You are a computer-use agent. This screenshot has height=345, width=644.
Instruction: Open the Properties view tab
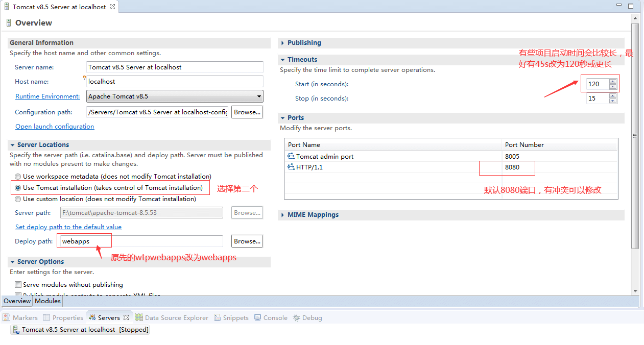[x=63, y=317]
